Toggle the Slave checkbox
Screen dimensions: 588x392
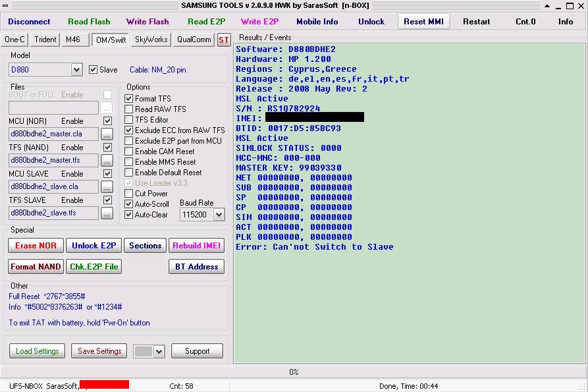pos(93,70)
